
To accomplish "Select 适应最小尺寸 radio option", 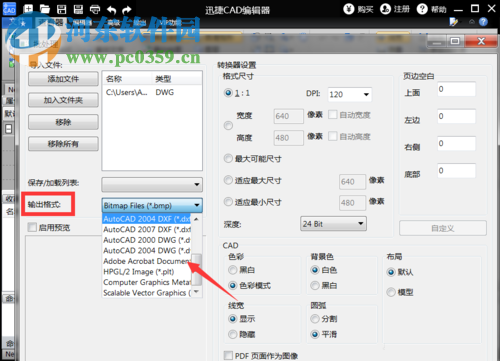I will tap(228, 202).
